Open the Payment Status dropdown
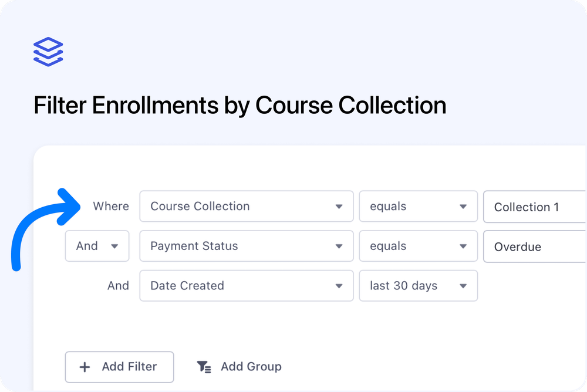587x392 pixels. tap(246, 246)
